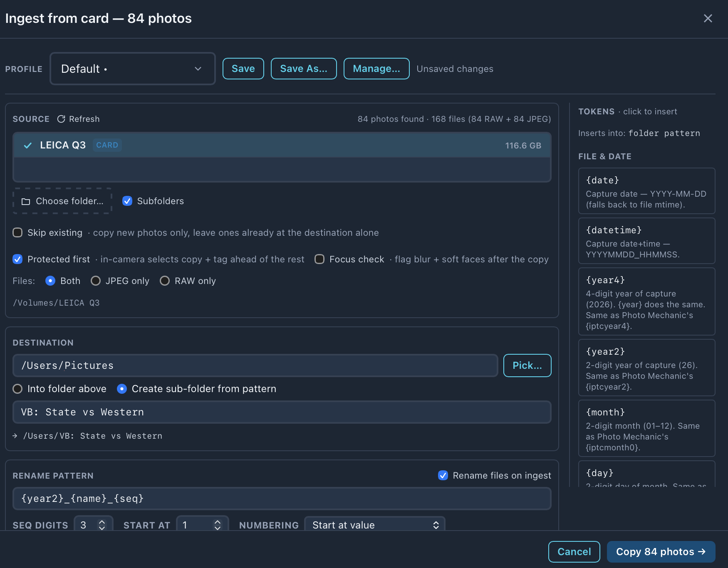Click the Seq Digits stepper arrows
The image size is (728, 568).
pyautogui.click(x=102, y=525)
